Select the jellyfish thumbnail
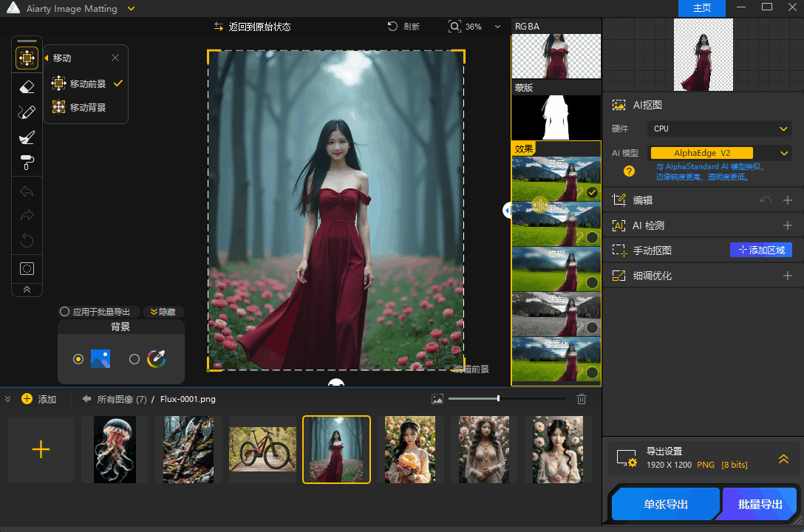 click(115, 449)
